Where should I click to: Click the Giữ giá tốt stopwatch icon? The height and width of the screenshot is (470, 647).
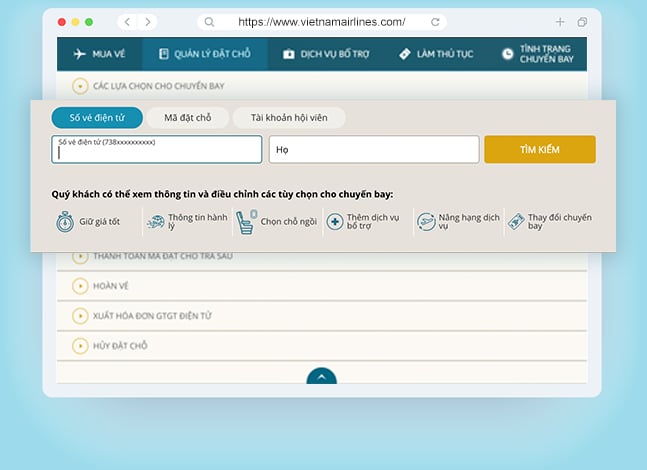point(65,221)
